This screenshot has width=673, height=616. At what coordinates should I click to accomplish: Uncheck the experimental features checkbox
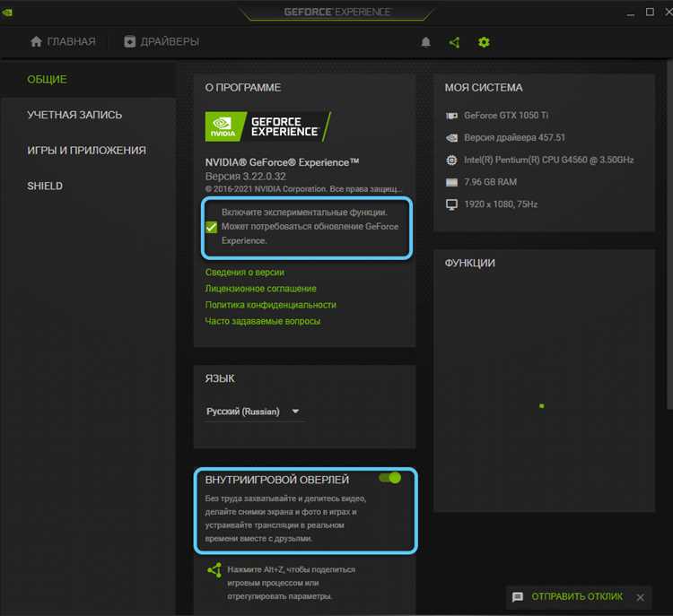pyautogui.click(x=211, y=227)
